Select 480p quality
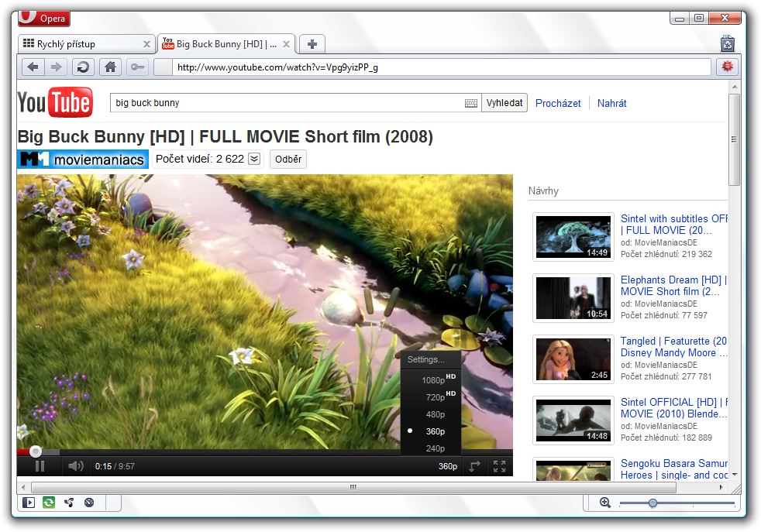The image size is (761, 532). (x=431, y=414)
